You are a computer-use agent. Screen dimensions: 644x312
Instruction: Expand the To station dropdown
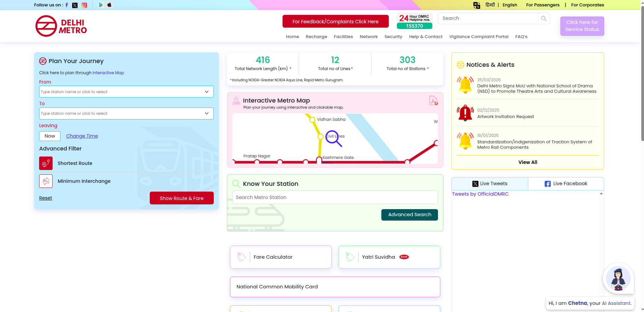(206, 113)
